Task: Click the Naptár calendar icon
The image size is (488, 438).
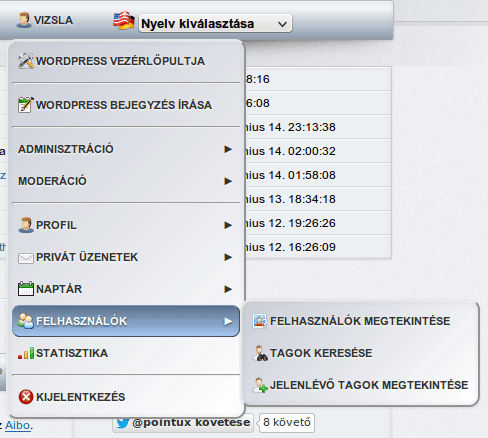Action: coord(26,289)
